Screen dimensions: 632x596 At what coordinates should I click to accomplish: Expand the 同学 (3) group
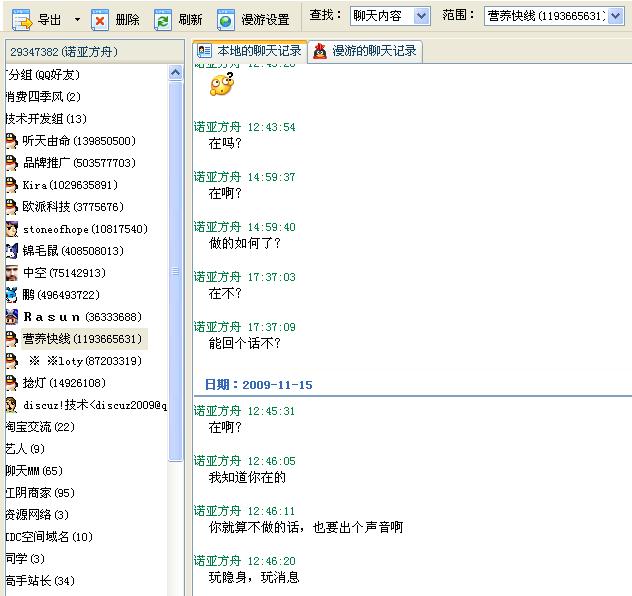(x=25, y=559)
